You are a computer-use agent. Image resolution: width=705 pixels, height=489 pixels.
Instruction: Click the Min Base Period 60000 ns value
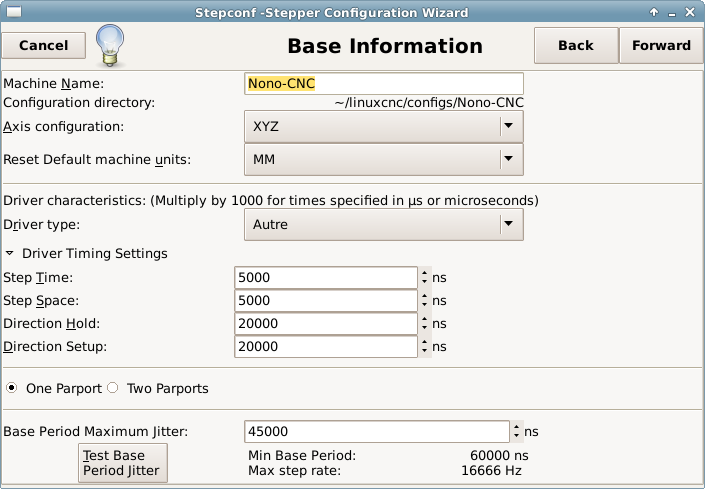click(499, 455)
